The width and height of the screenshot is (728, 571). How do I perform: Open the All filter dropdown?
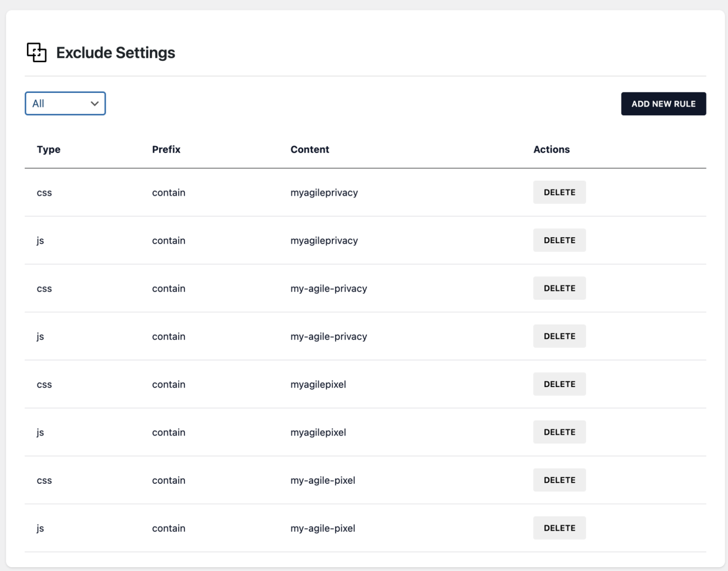[x=65, y=103]
